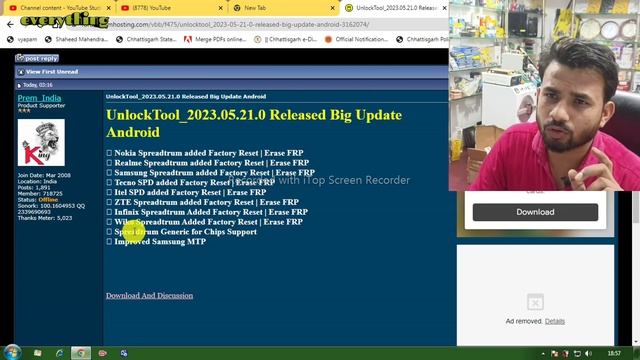The width and height of the screenshot is (640, 360).
Task: Click the network tray icon
Action: coord(577,353)
